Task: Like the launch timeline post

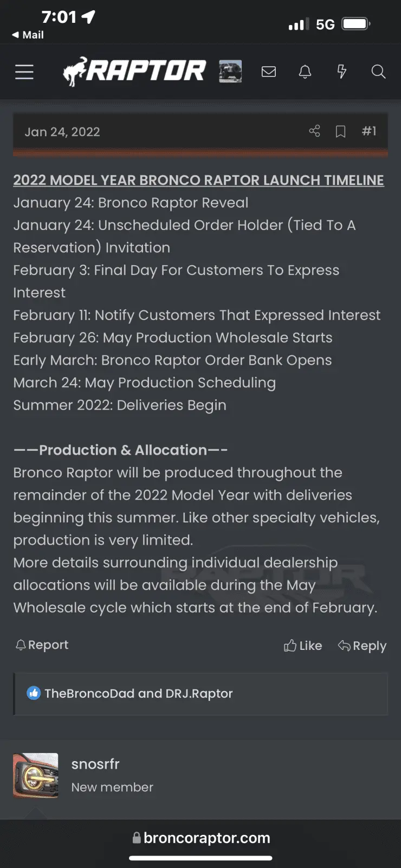Action: [x=303, y=646]
